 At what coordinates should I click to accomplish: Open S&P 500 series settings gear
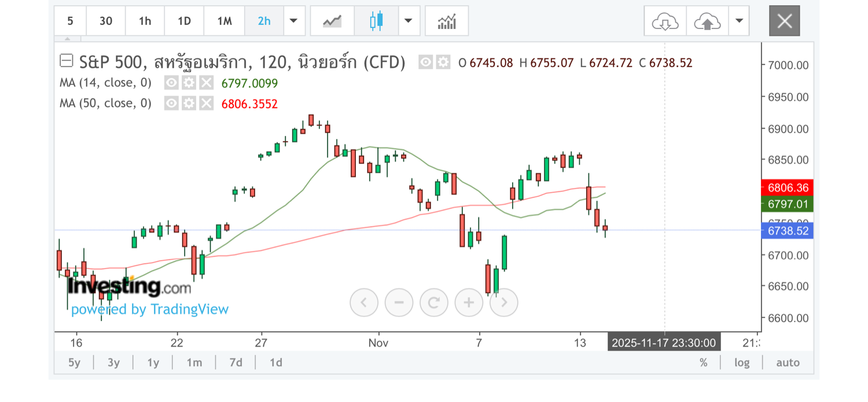pos(443,63)
